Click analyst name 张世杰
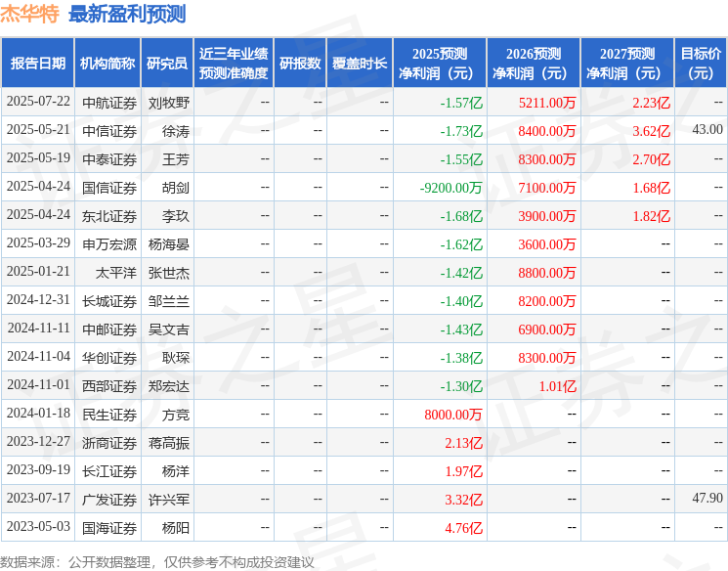Image resolution: width=728 pixels, height=571 pixels. pyautogui.click(x=168, y=273)
